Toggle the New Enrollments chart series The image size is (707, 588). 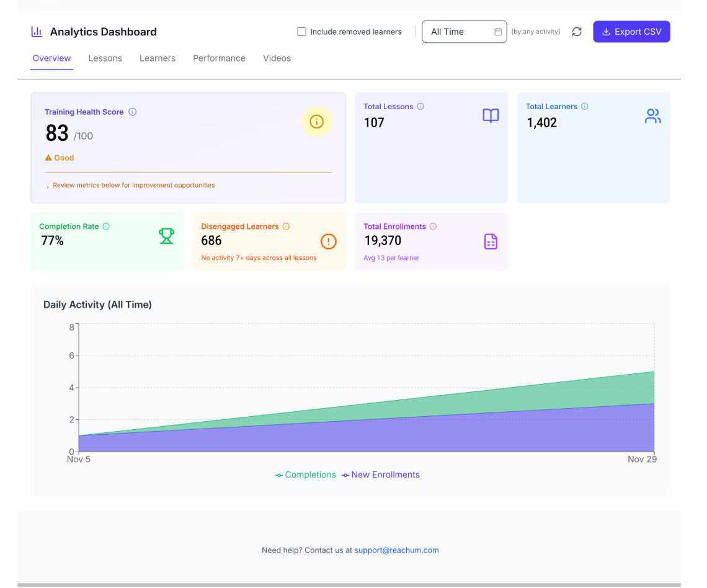(x=380, y=474)
